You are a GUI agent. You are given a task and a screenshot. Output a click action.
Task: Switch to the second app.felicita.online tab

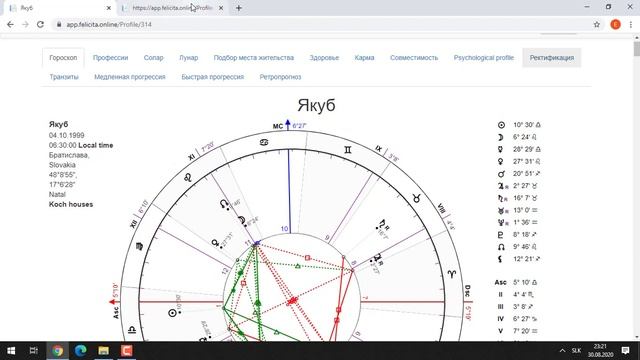tap(172, 8)
